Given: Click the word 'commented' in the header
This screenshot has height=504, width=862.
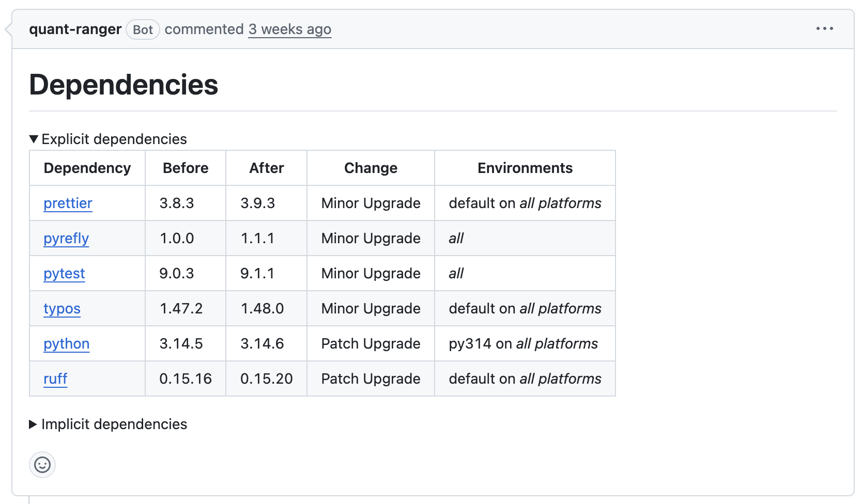Looking at the screenshot, I should pyautogui.click(x=204, y=29).
